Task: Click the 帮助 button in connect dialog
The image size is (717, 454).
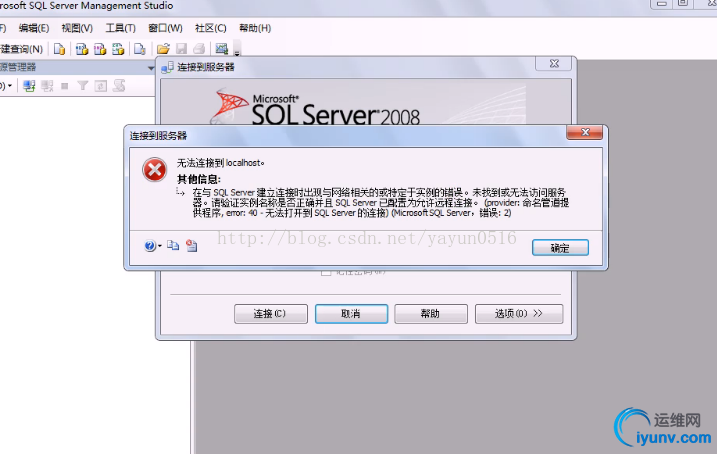Action: coord(431,314)
